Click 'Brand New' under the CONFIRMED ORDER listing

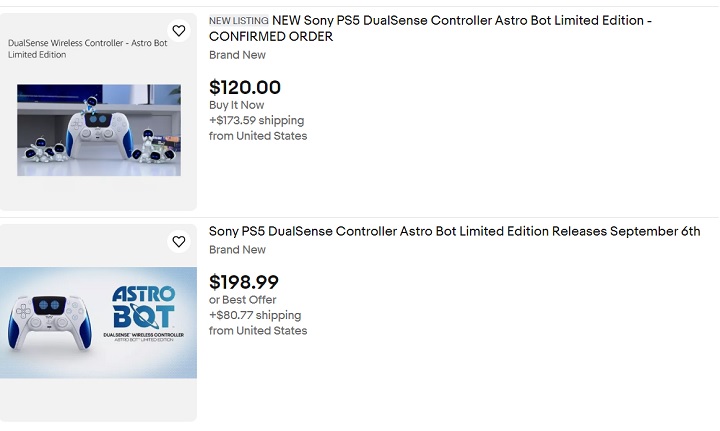(x=237, y=55)
